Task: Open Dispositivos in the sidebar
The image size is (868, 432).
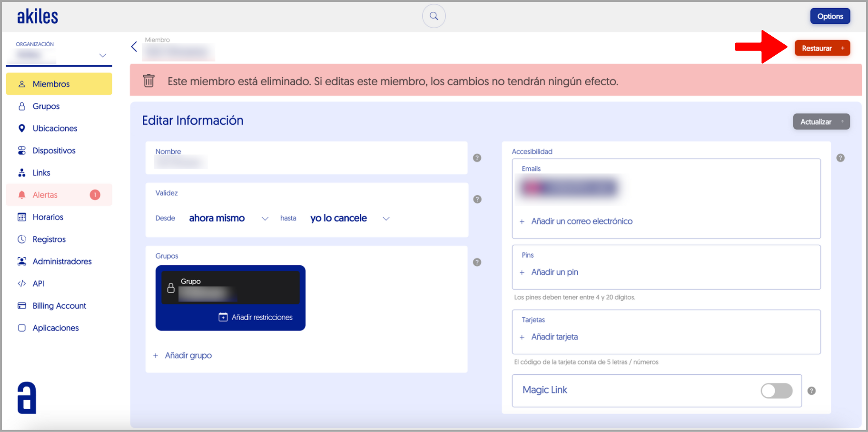Action: 54,151
